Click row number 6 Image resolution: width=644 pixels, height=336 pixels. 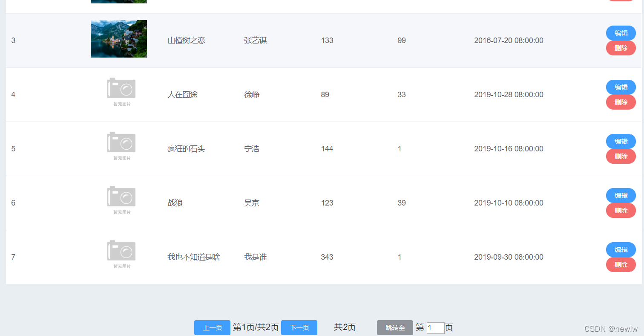coord(13,203)
